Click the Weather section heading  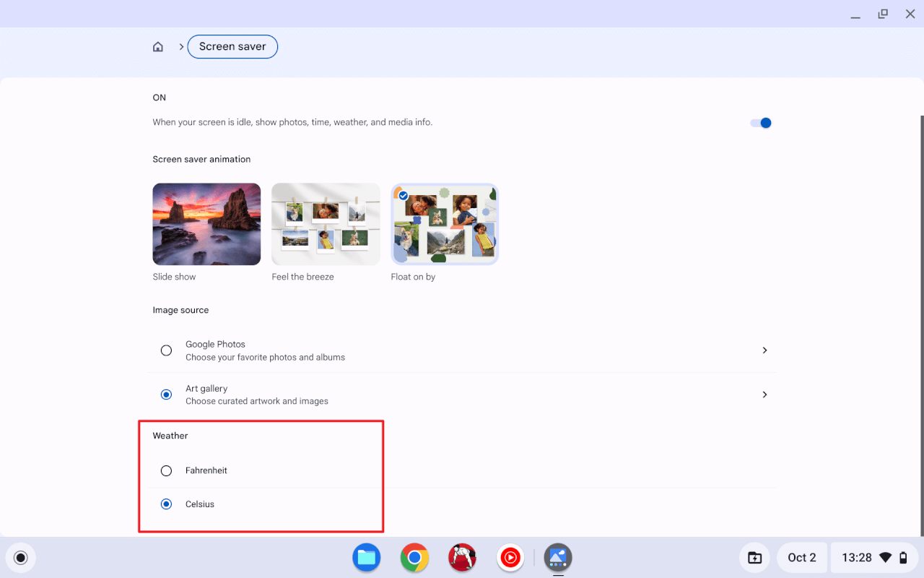coord(170,436)
